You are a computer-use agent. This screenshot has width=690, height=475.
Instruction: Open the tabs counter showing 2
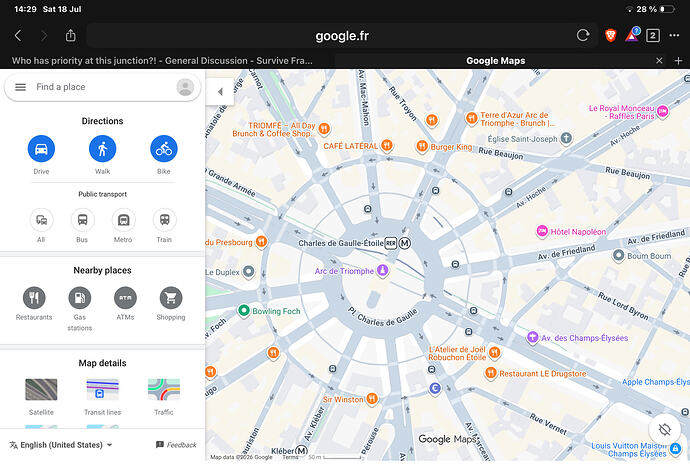coord(653,35)
